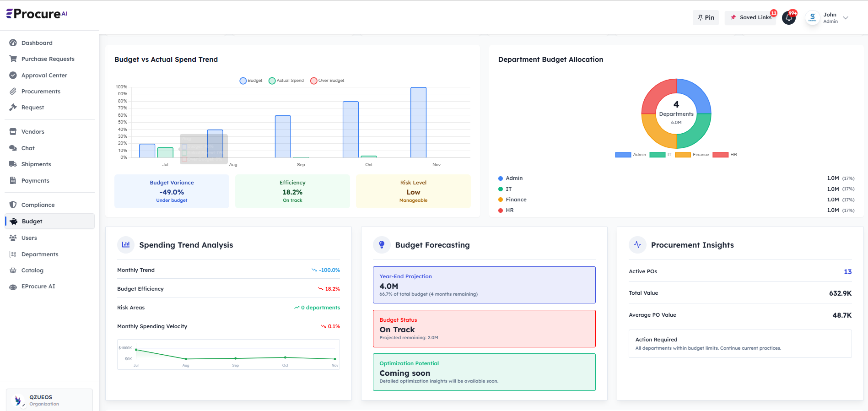Image resolution: width=868 pixels, height=411 pixels.
Task: Click the Shipments truck icon
Action: point(13,164)
